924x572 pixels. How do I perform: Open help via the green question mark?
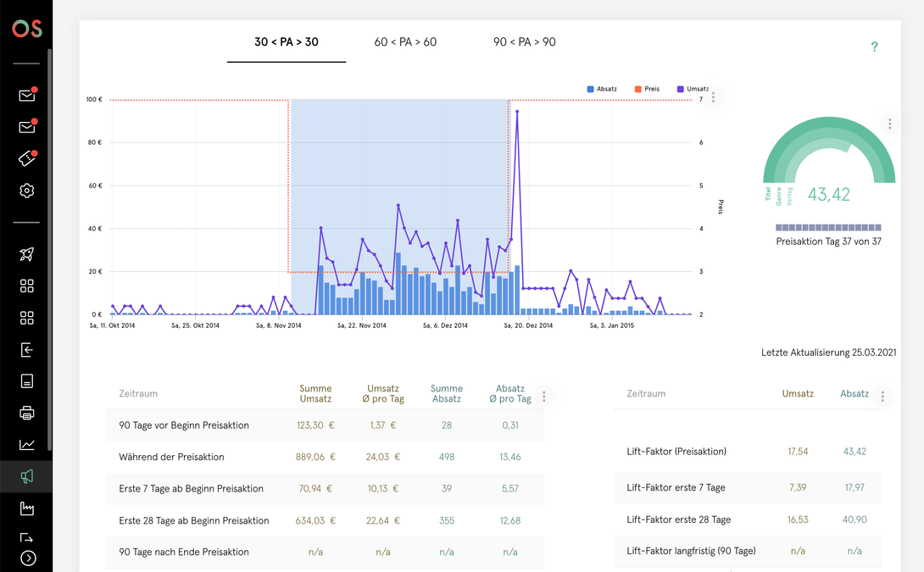(875, 47)
